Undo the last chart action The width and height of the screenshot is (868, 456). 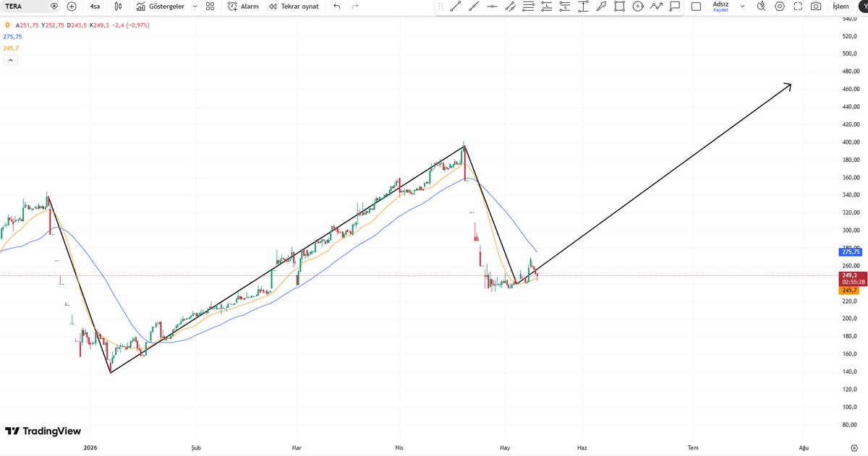[x=337, y=6]
